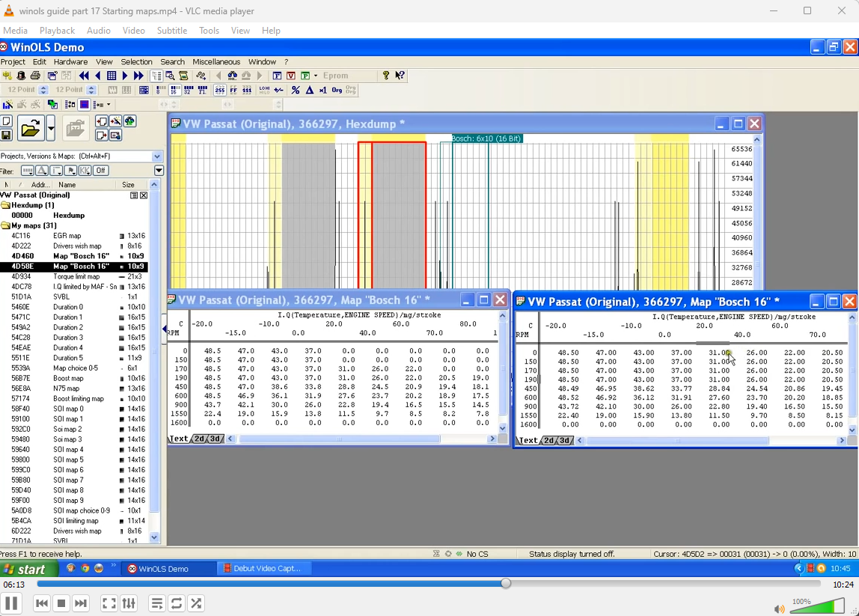859x616 pixels.
Task: Toggle the list view mode button
Action: click(x=156, y=76)
